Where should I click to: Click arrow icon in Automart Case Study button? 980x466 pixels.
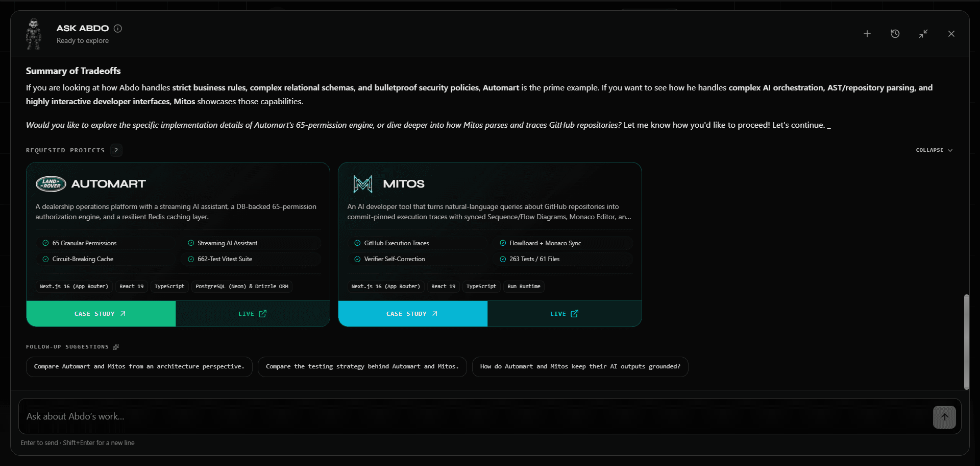tap(123, 314)
